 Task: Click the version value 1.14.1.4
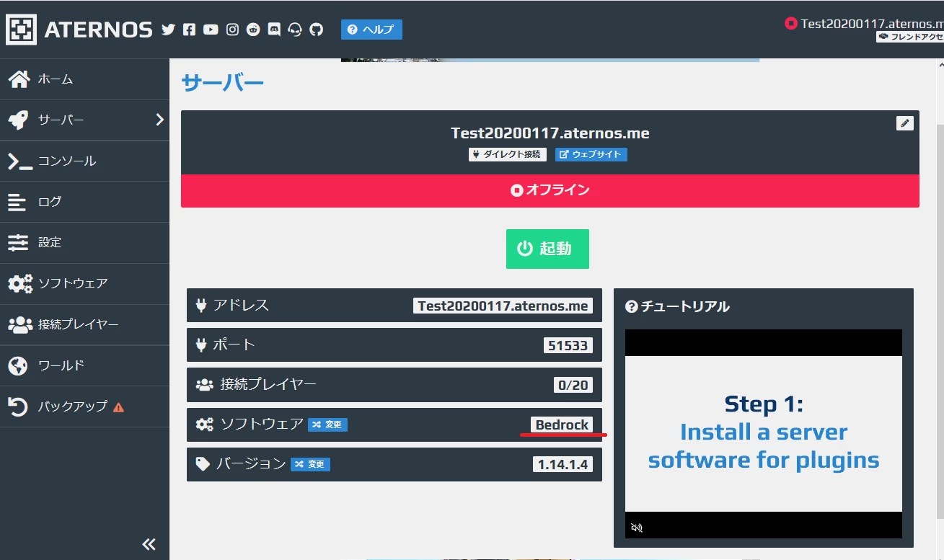pos(563,464)
